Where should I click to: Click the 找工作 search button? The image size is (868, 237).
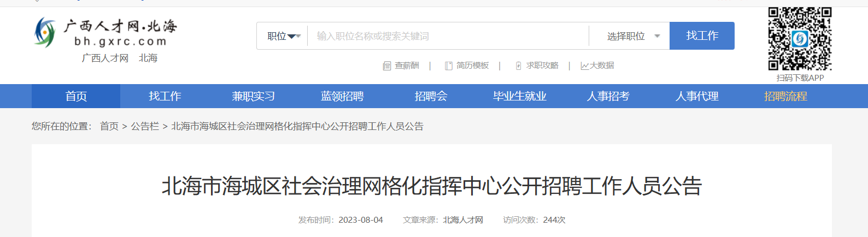pyautogui.click(x=702, y=35)
